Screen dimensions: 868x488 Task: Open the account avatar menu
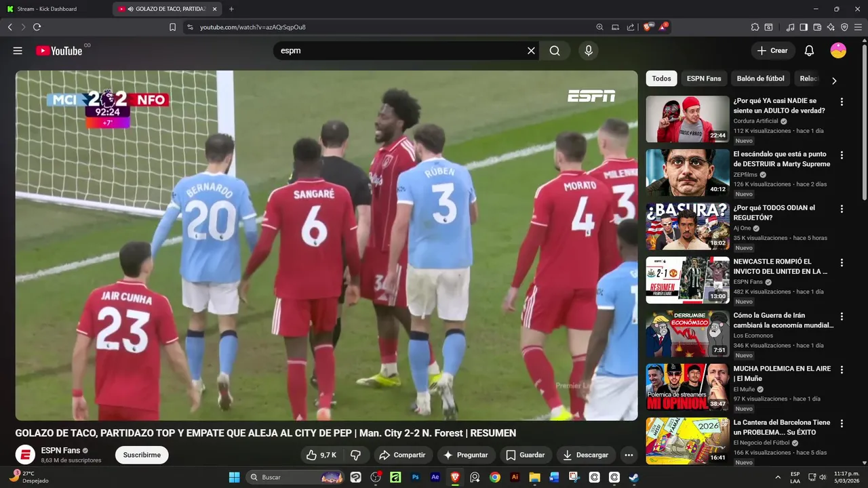838,51
